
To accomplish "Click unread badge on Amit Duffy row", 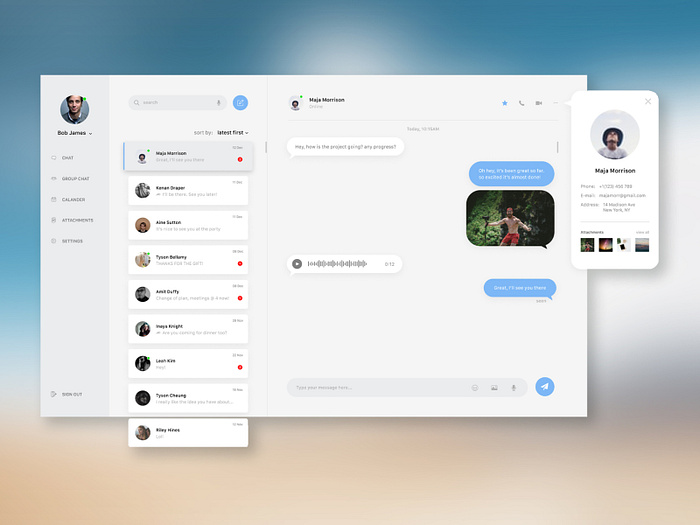I will pyautogui.click(x=240, y=298).
